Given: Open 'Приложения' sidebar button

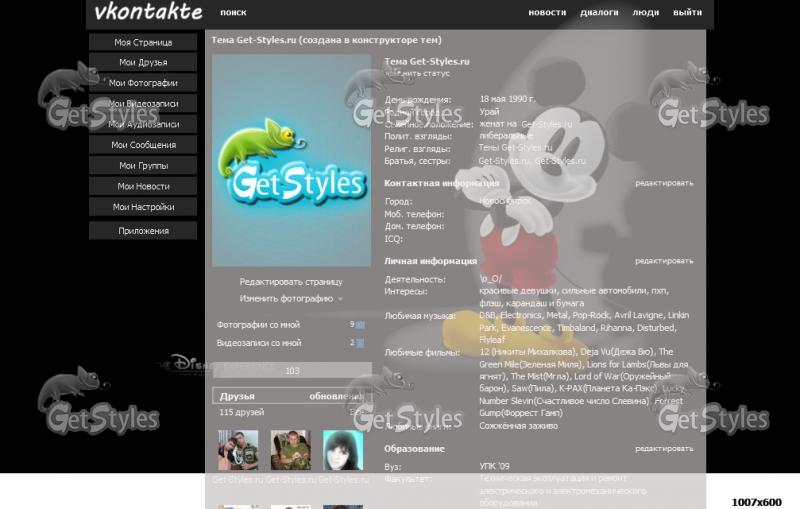Looking at the screenshot, I should 143,231.
